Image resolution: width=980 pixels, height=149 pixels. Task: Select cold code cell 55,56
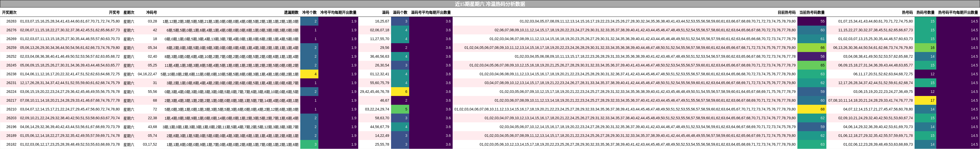click(x=152, y=92)
